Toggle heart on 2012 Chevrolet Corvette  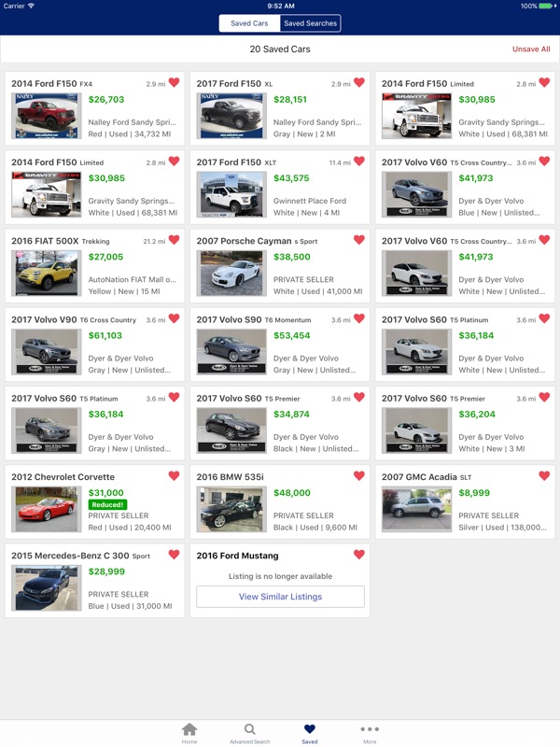pyautogui.click(x=175, y=475)
